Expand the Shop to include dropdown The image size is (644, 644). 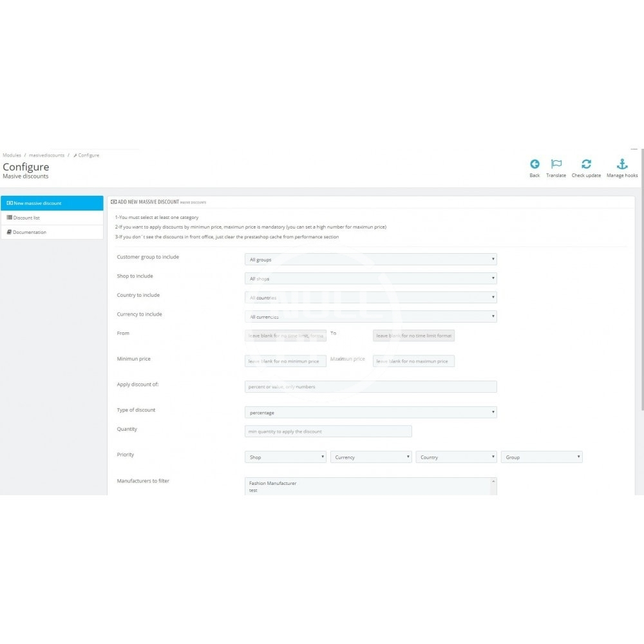[x=370, y=279]
